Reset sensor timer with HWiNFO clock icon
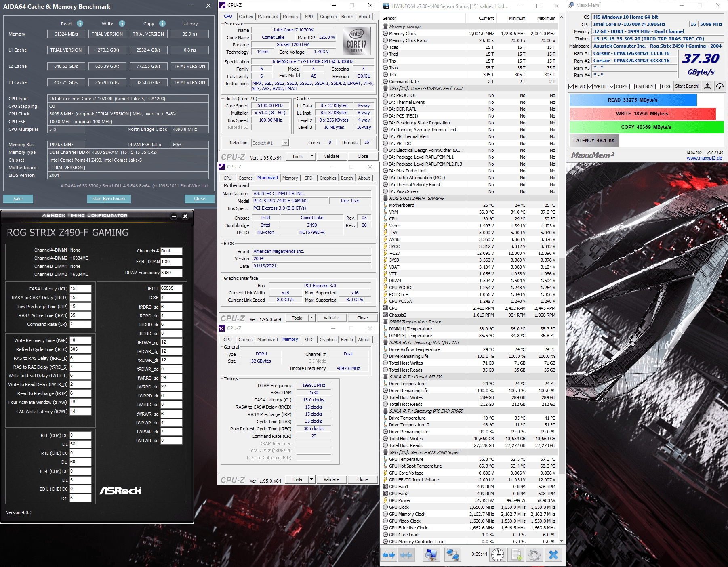 coord(498,555)
